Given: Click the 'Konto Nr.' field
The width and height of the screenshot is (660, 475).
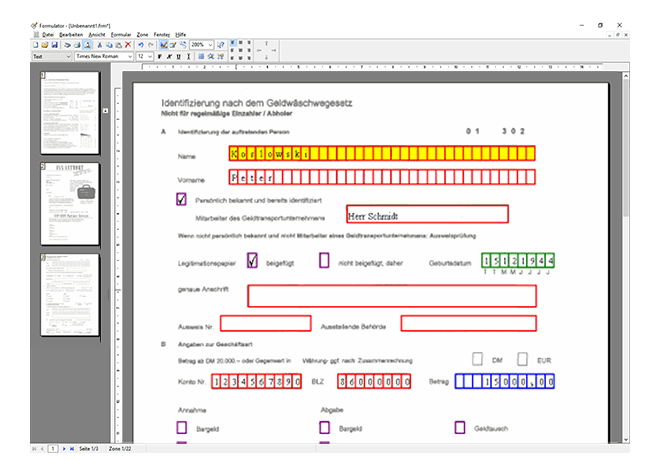Looking at the screenshot, I should pos(256,381).
